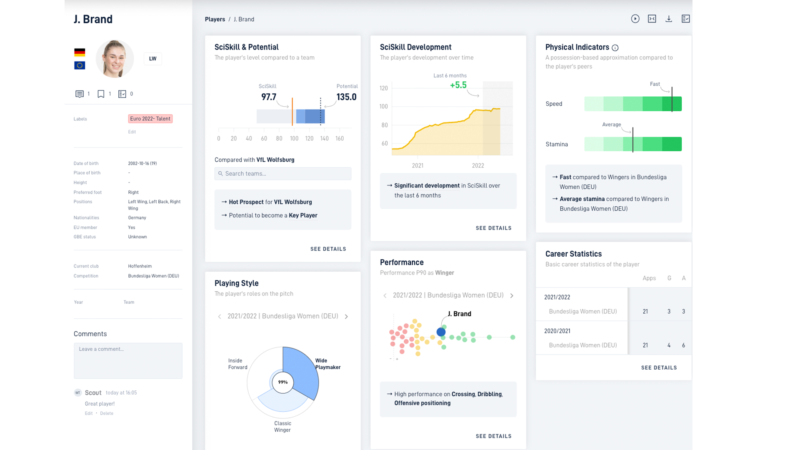The width and height of the screenshot is (800, 450).
Task: Click the EU flag icon
Action: click(80, 65)
